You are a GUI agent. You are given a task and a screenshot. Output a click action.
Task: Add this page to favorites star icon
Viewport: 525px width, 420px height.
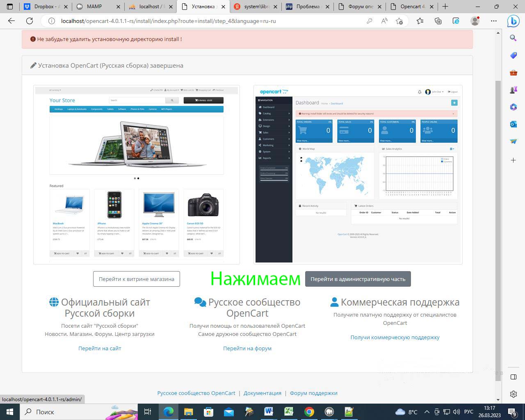(x=399, y=21)
